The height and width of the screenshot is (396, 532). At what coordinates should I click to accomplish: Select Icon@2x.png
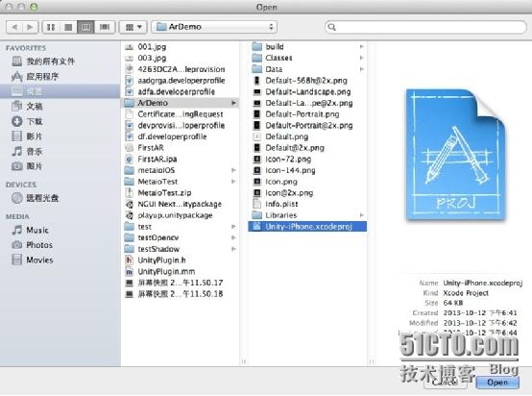click(307, 193)
